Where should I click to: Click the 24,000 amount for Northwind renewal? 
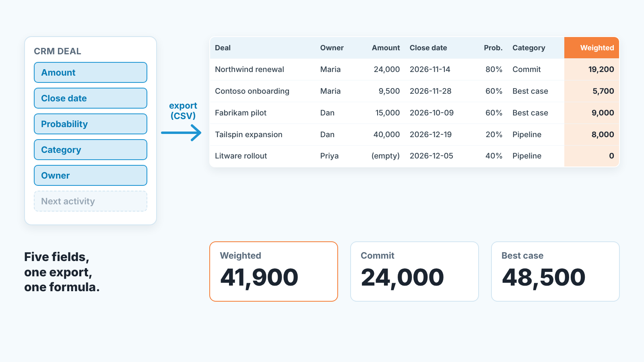pos(387,69)
